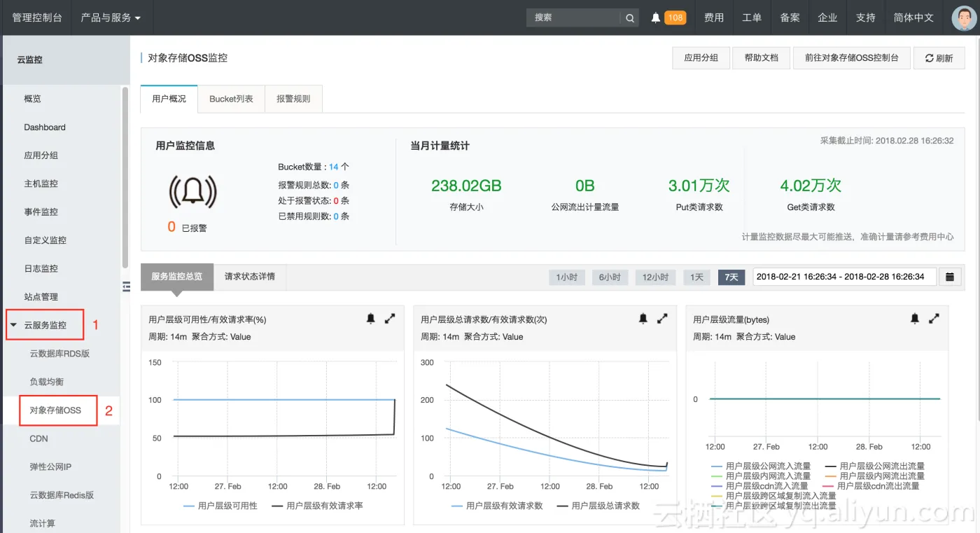Viewport: 980px width, 533px height.
Task: Click the large alarm bell status icon
Action: tap(192, 191)
